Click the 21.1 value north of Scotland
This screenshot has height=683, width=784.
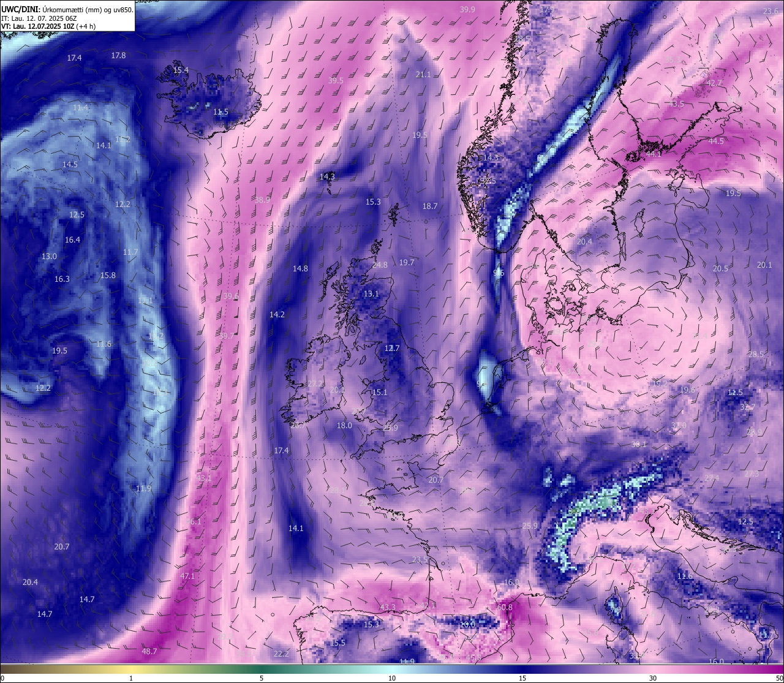[423, 75]
